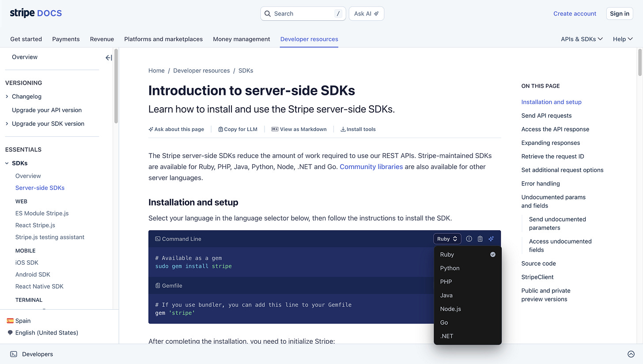Open the Community libraries link
643x364 pixels.
pos(371,167)
